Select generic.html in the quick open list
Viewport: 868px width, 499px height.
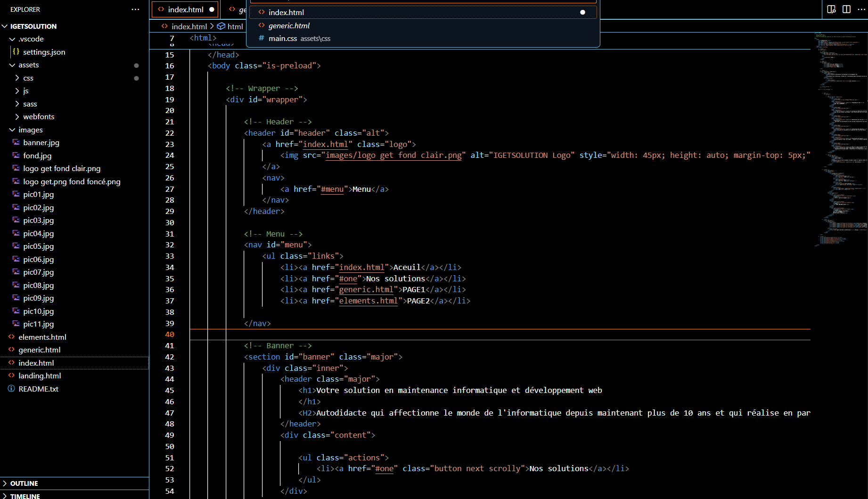coord(289,25)
